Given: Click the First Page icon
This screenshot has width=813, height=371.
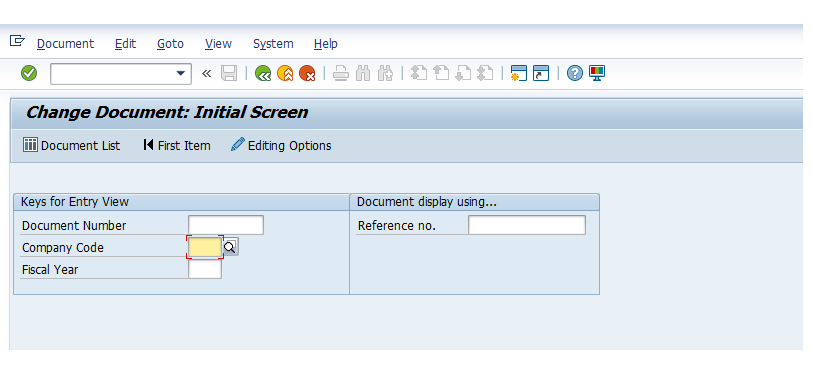Looking at the screenshot, I should (419, 73).
